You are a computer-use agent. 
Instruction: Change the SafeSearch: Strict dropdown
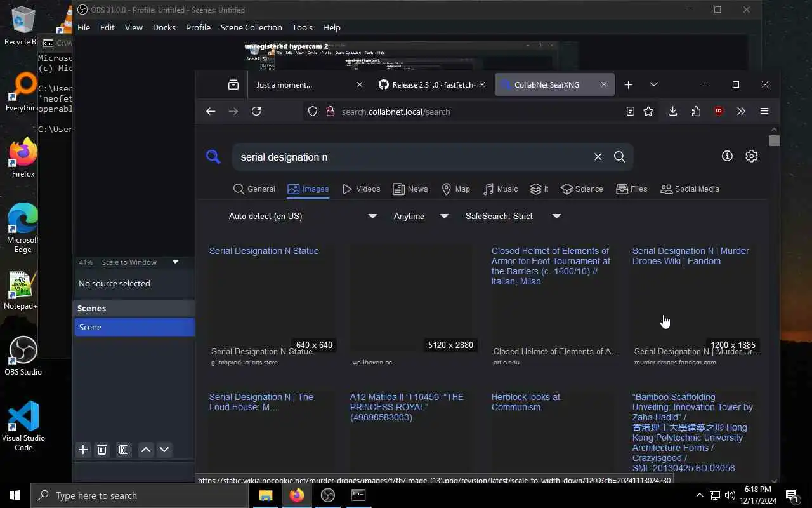[x=513, y=216]
